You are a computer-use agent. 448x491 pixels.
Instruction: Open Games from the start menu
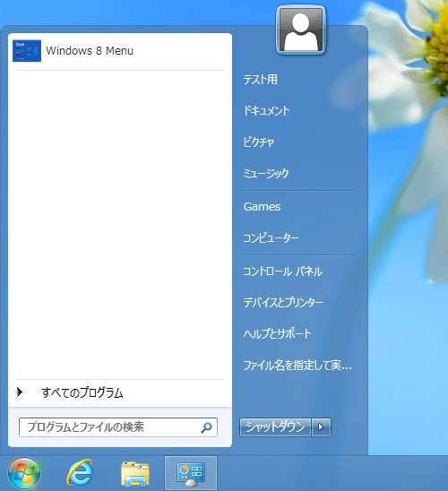[262, 207]
